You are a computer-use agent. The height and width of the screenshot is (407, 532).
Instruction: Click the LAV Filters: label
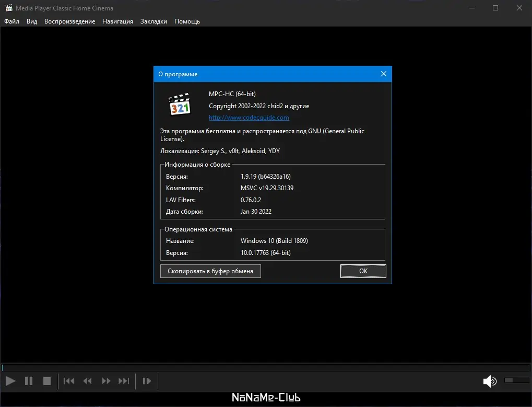point(181,200)
